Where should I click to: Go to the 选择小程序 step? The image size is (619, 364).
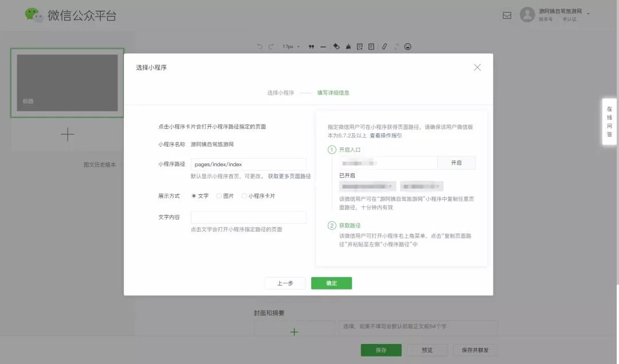click(x=281, y=93)
